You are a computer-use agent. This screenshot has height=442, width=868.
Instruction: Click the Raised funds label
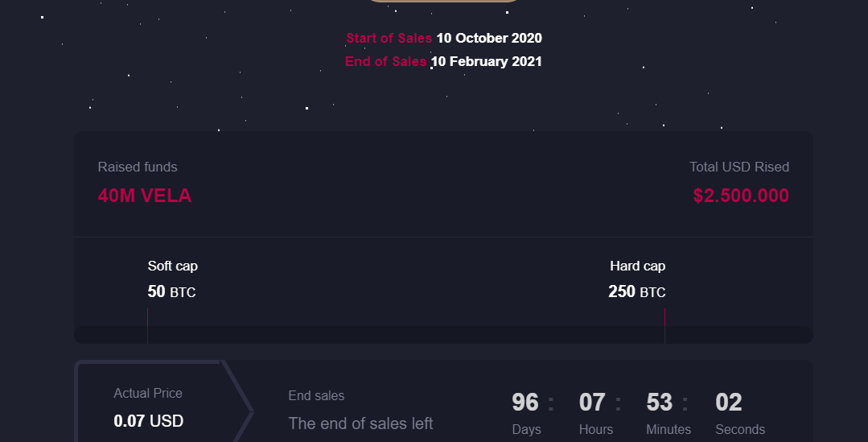(138, 167)
